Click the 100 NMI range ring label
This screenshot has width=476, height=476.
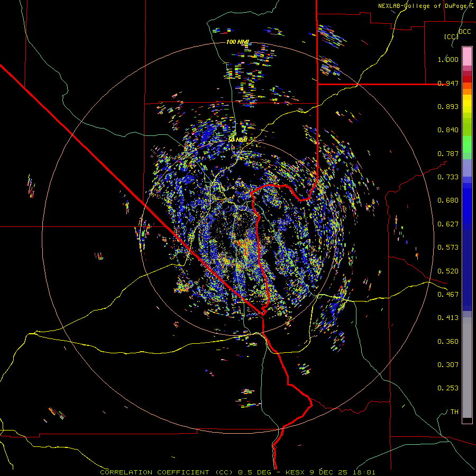pos(237,42)
